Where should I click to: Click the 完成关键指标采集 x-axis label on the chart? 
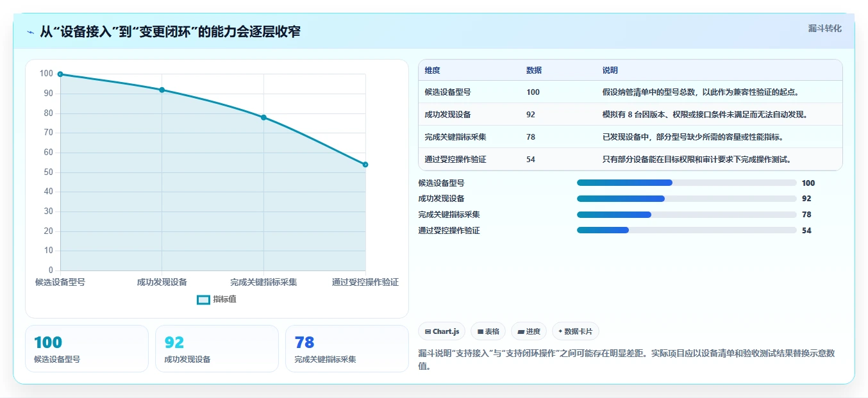[x=263, y=282]
